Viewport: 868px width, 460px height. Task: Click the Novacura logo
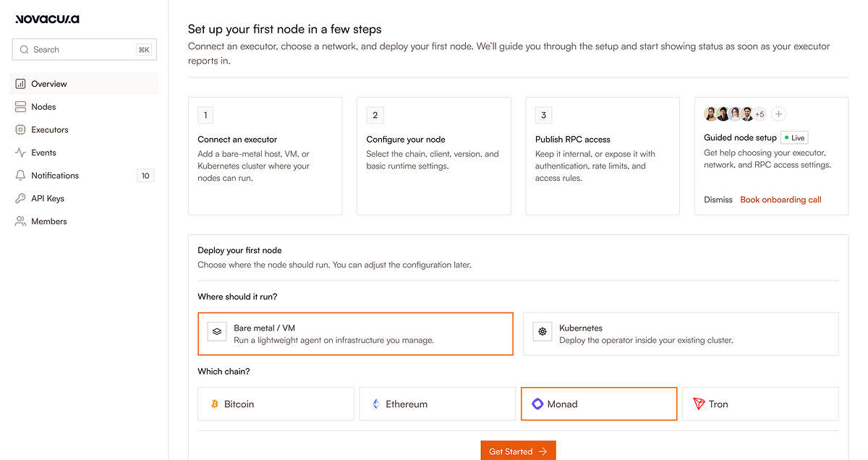(x=48, y=20)
